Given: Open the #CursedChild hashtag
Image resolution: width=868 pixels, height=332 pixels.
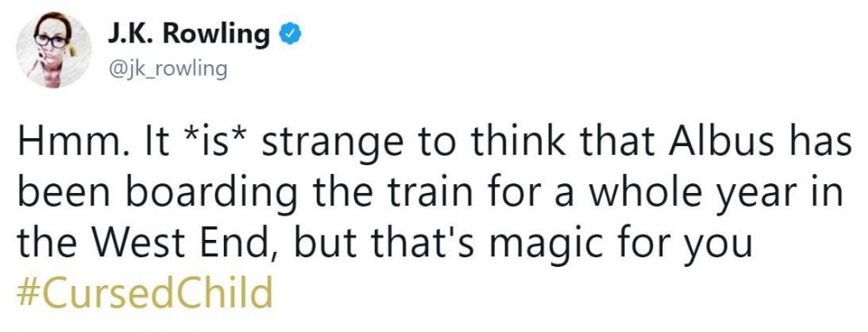Looking at the screenshot, I should (145, 293).
